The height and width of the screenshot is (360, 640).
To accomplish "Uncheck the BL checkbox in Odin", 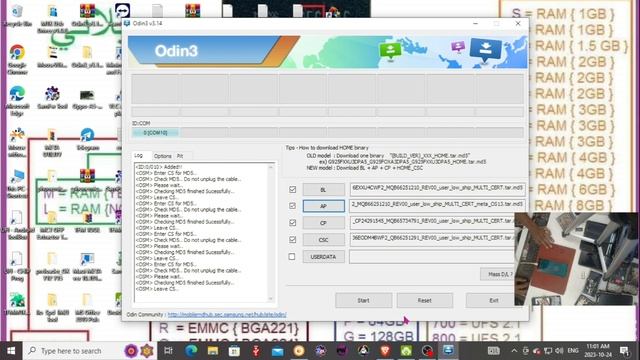I will 292,189.
